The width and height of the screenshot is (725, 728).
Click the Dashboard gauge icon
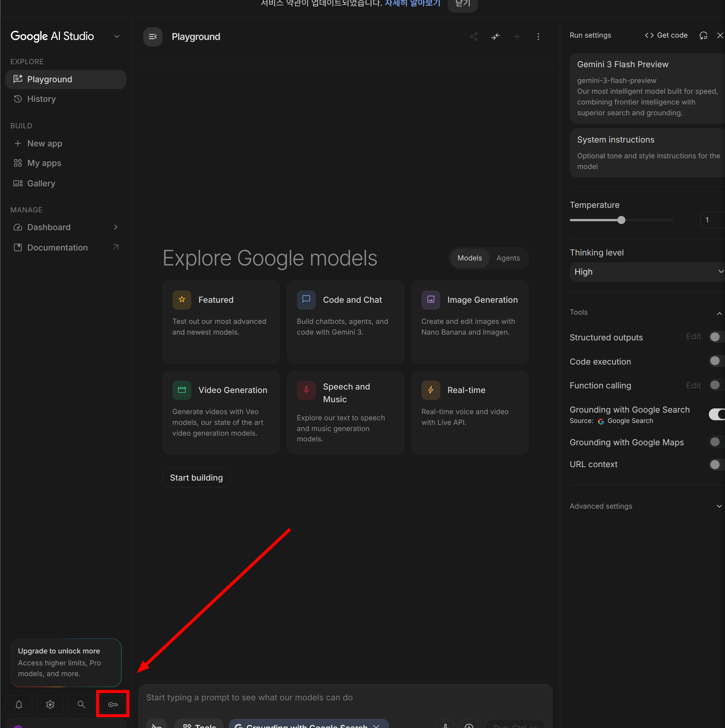18,227
